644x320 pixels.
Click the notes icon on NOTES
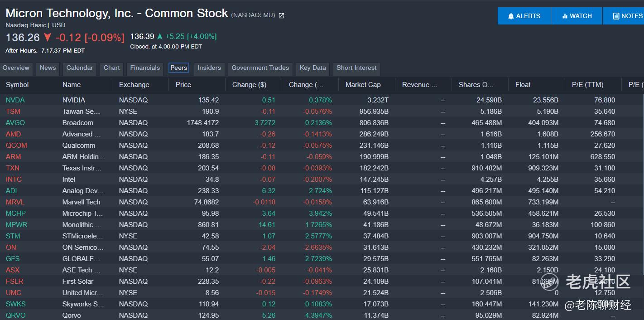point(616,16)
